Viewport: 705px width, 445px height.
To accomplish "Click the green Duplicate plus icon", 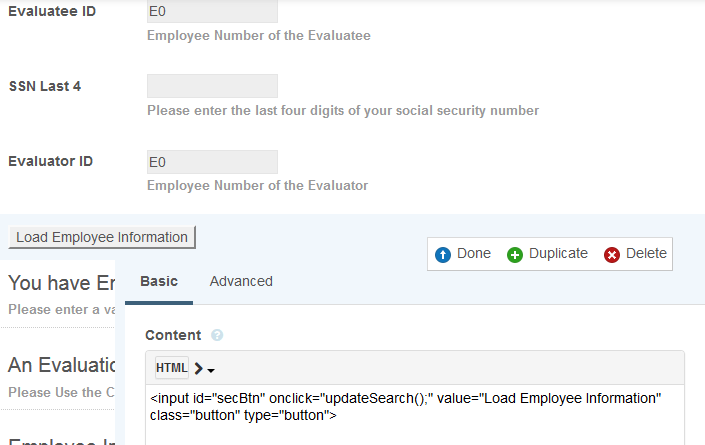I will (515, 255).
